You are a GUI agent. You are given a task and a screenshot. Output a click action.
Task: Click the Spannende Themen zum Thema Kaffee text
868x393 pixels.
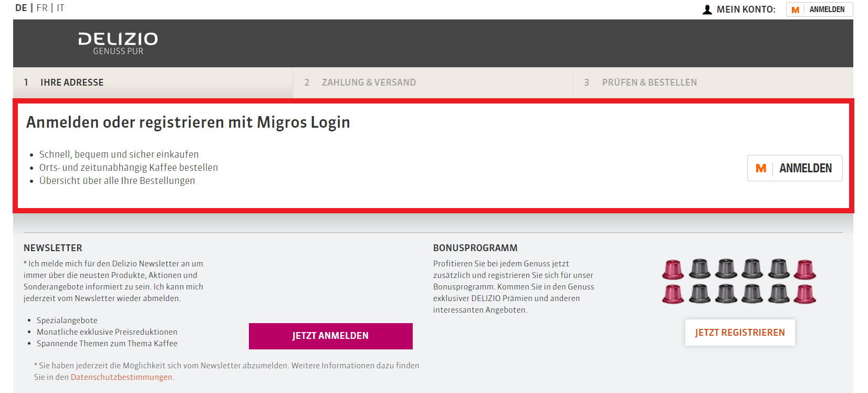107,344
